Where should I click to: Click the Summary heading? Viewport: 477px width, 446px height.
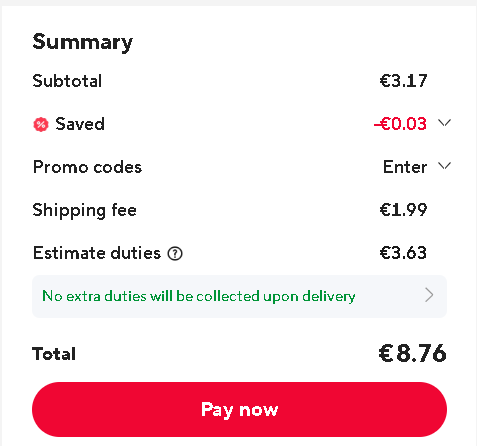tap(83, 42)
